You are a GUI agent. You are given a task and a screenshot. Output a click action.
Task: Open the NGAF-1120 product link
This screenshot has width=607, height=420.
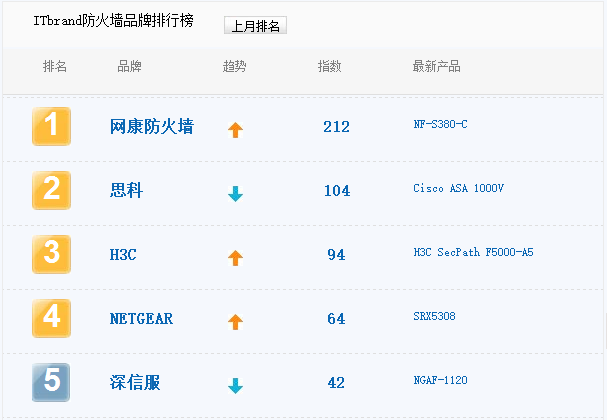(441, 380)
